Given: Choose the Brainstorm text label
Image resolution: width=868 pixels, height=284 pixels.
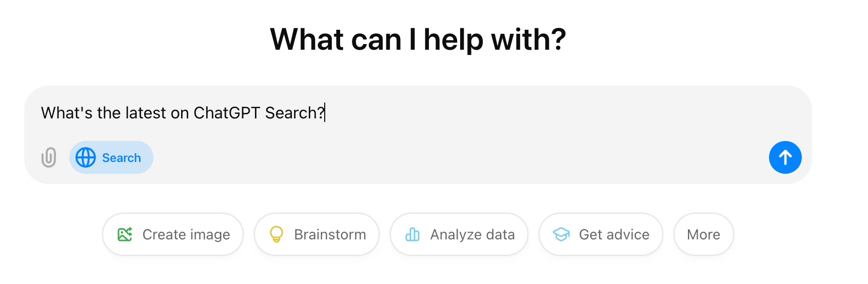Looking at the screenshot, I should (330, 234).
